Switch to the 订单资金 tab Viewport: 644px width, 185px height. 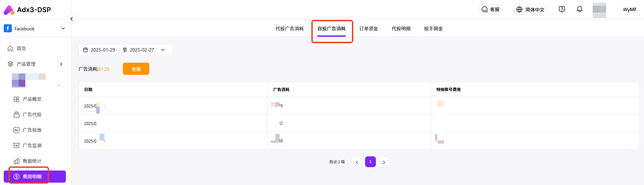[368, 29]
